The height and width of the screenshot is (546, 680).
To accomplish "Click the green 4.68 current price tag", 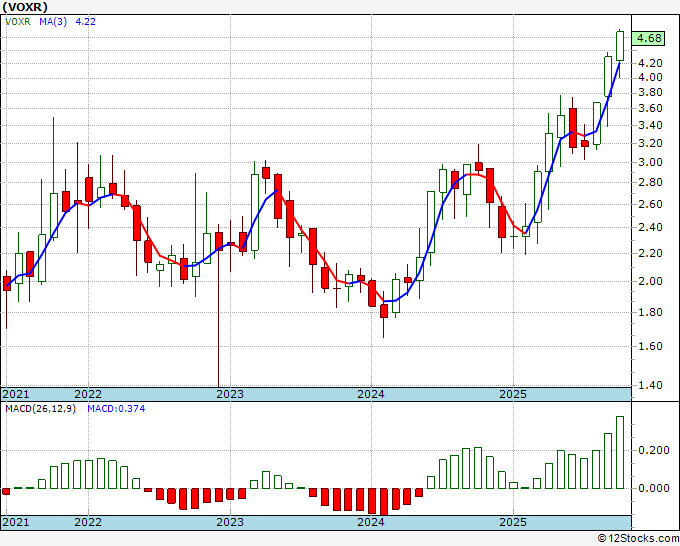I will 649,38.
